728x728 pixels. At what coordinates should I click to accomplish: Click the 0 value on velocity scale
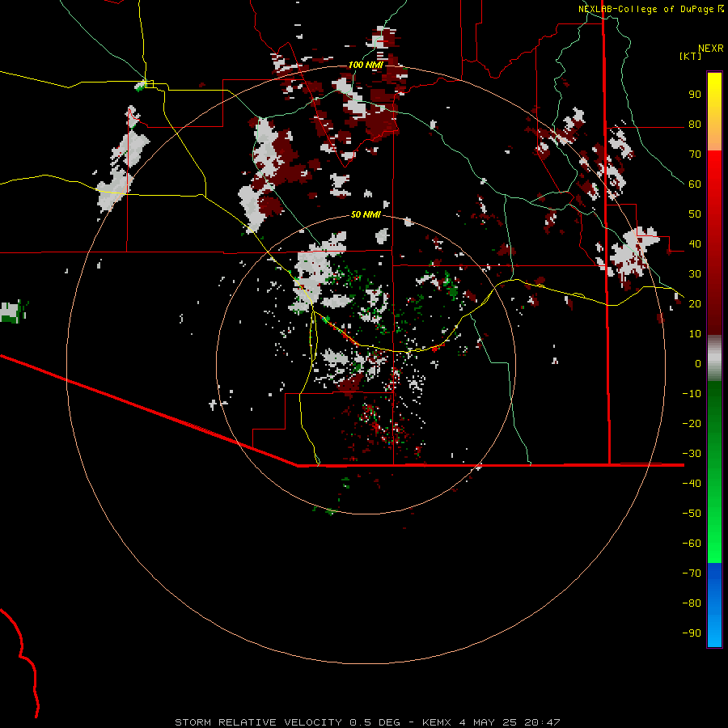coord(698,363)
